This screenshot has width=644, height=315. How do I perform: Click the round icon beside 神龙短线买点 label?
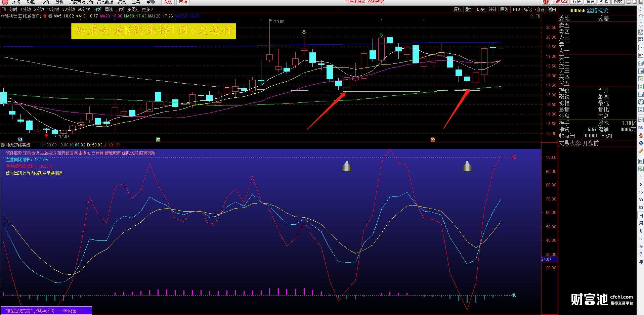click(3, 145)
